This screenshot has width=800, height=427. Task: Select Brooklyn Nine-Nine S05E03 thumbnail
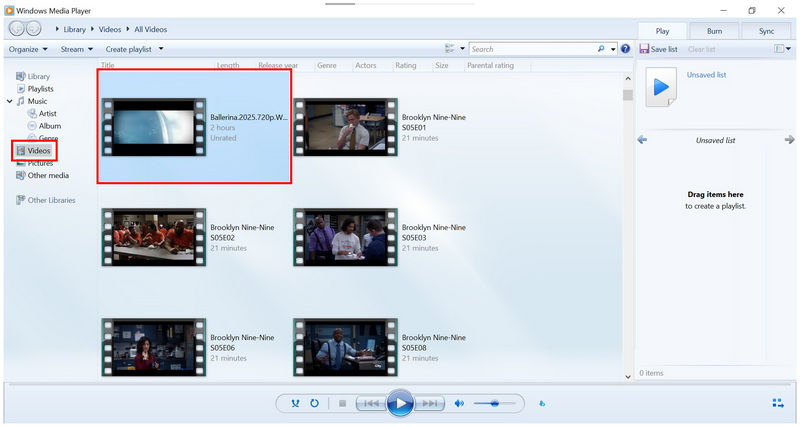345,237
